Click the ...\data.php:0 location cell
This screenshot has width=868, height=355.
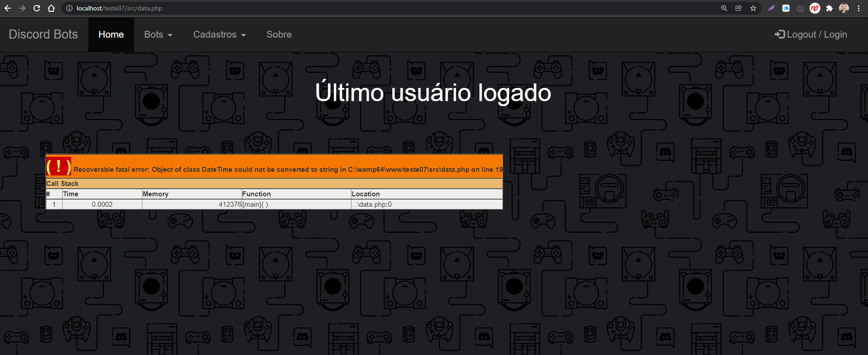pyautogui.click(x=427, y=204)
